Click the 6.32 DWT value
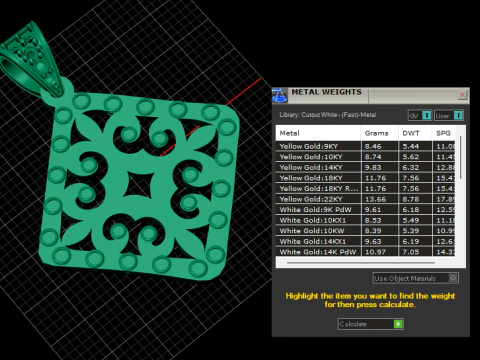Image resolution: width=480 pixels, height=360 pixels. pyautogui.click(x=411, y=167)
